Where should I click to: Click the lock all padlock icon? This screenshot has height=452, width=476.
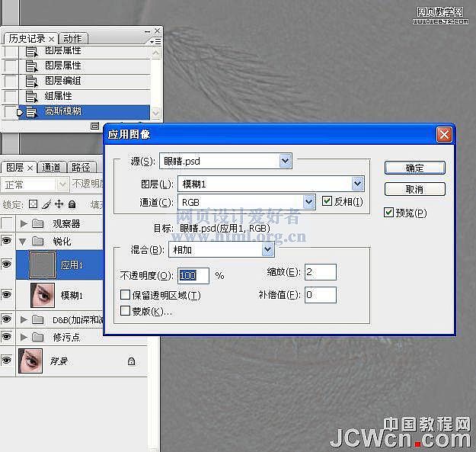pos(72,204)
